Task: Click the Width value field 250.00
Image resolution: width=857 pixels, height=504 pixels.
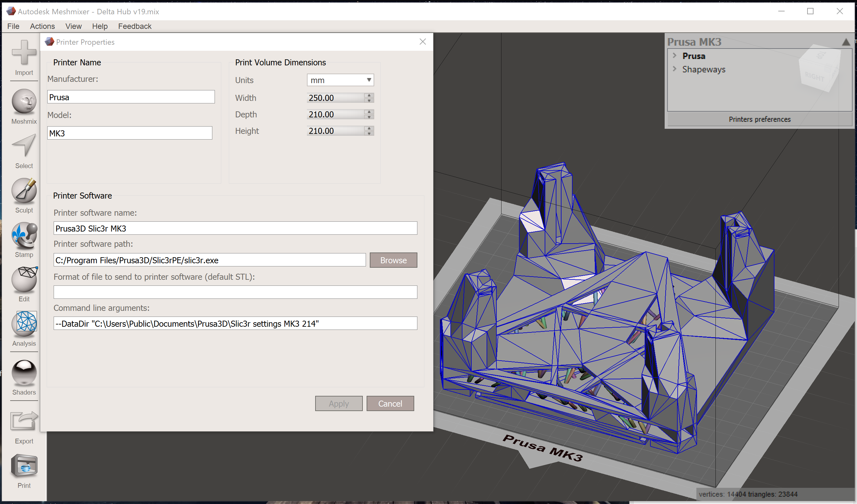Action: click(335, 98)
